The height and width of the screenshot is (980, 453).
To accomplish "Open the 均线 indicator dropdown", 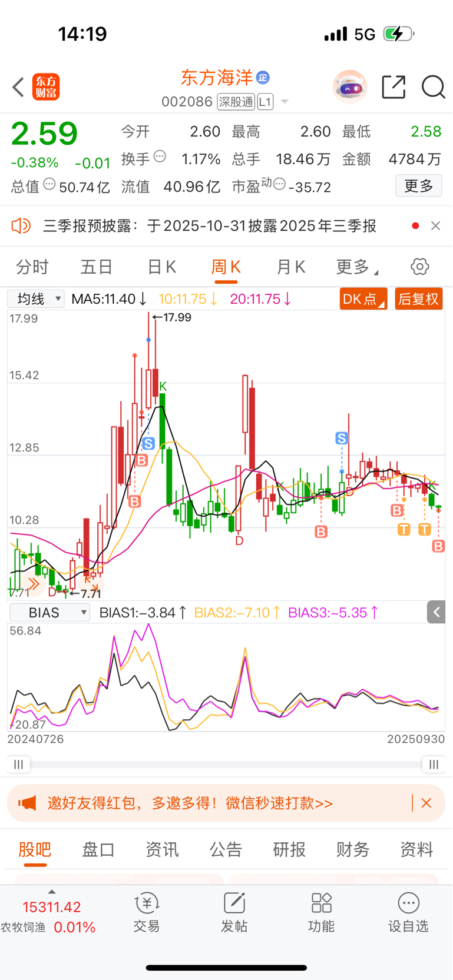I will [x=36, y=299].
